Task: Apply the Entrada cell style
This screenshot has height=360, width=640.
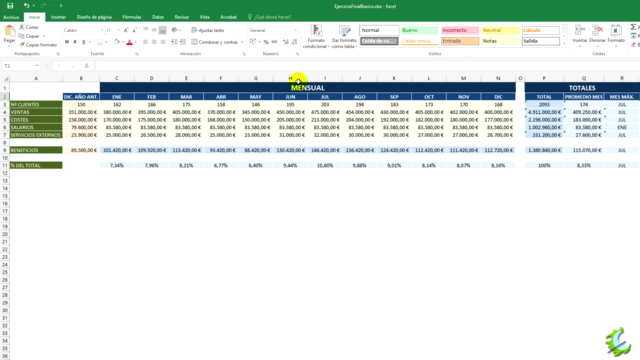Action: (460, 41)
